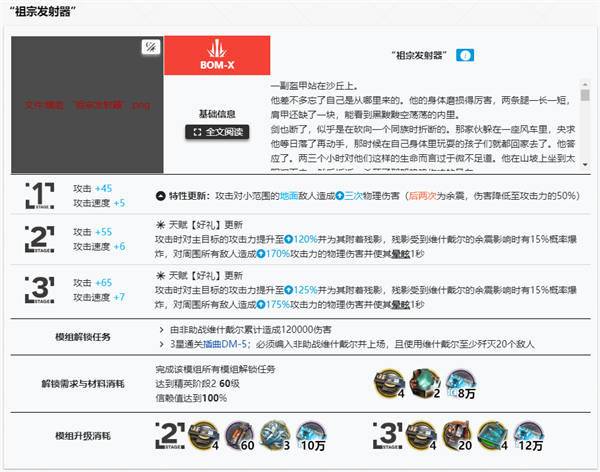Click up-arrow icon before 175%
The image size is (600, 472).
(x=261, y=305)
